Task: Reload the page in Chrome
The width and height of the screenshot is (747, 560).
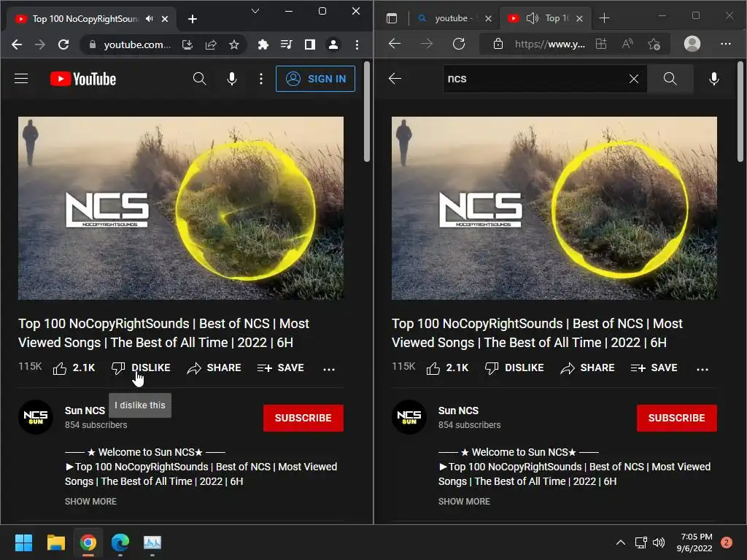Action: pos(63,44)
